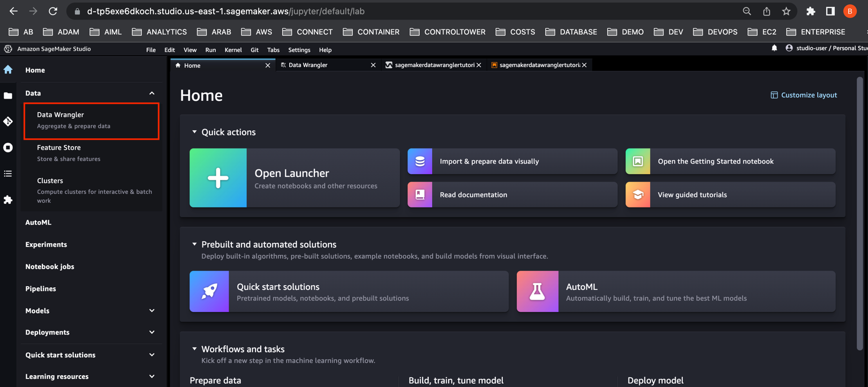The height and width of the screenshot is (387, 868).
Task: Open Notebook jobs in sidebar
Action: point(50,266)
